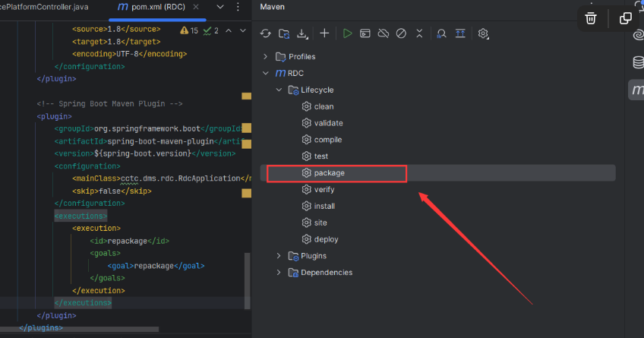Expand the Plugins node
The width and height of the screenshot is (644, 338).
pyautogui.click(x=279, y=256)
